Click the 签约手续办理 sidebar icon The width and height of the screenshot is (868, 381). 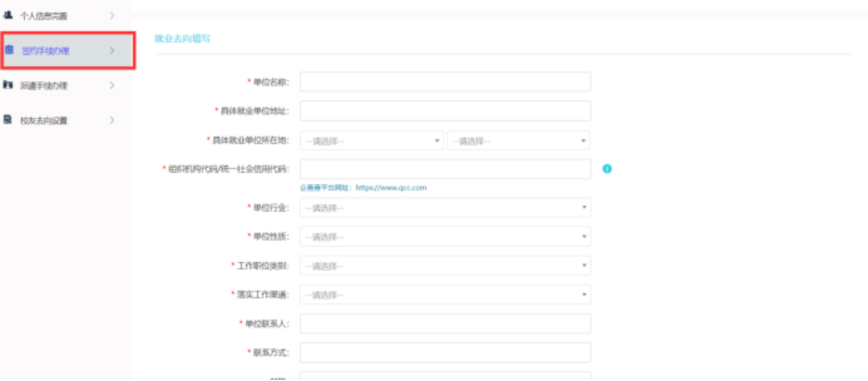point(9,50)
